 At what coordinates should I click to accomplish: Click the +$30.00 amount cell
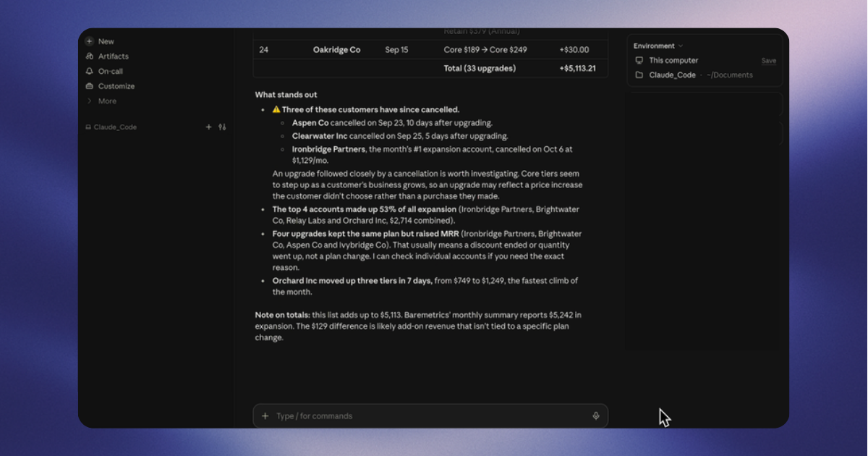click(574, 50)
